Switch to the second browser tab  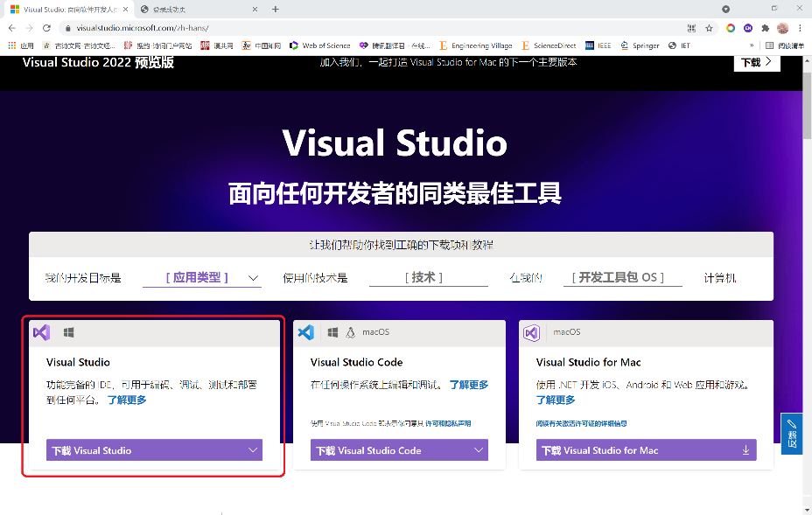(199, 10)
